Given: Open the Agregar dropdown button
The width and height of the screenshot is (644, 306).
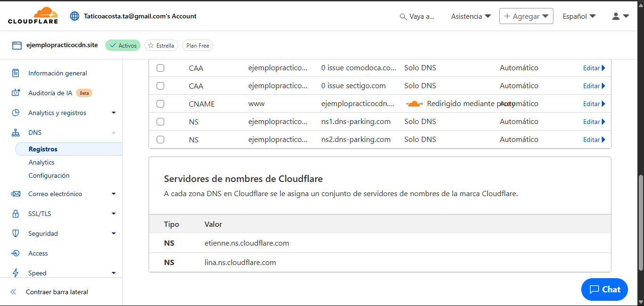Looking at the screenshot, I should pos(526,16).
